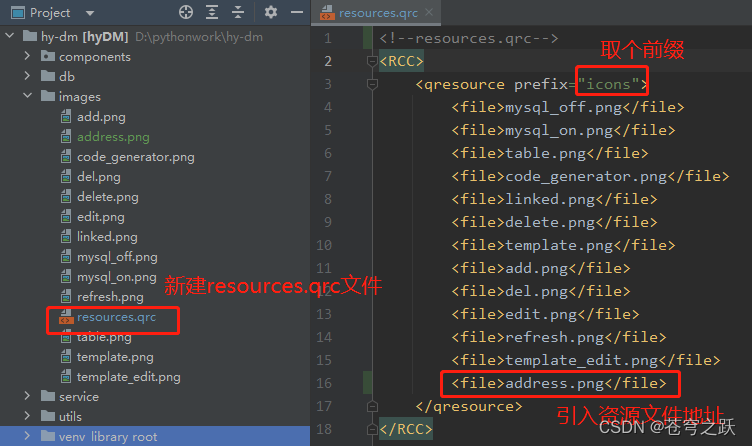Screen dimensions: 752x446
Task: Select the utils folder icon
Action: click(47, 416)
